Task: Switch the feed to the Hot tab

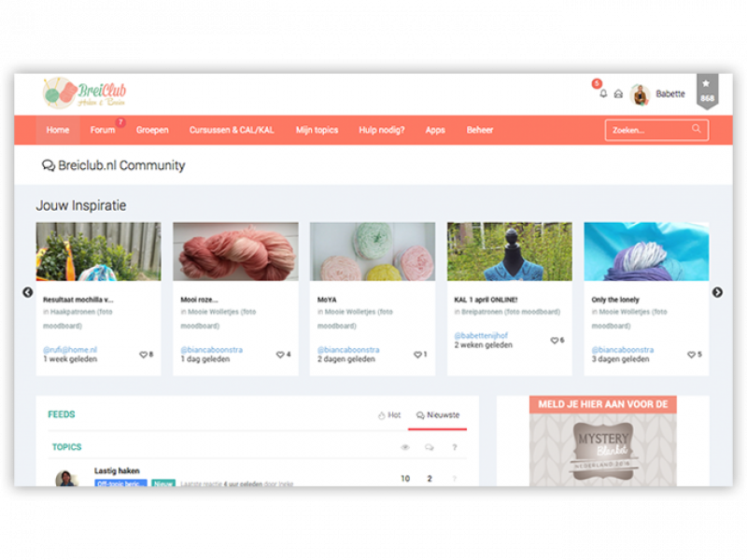Action: 388,414
